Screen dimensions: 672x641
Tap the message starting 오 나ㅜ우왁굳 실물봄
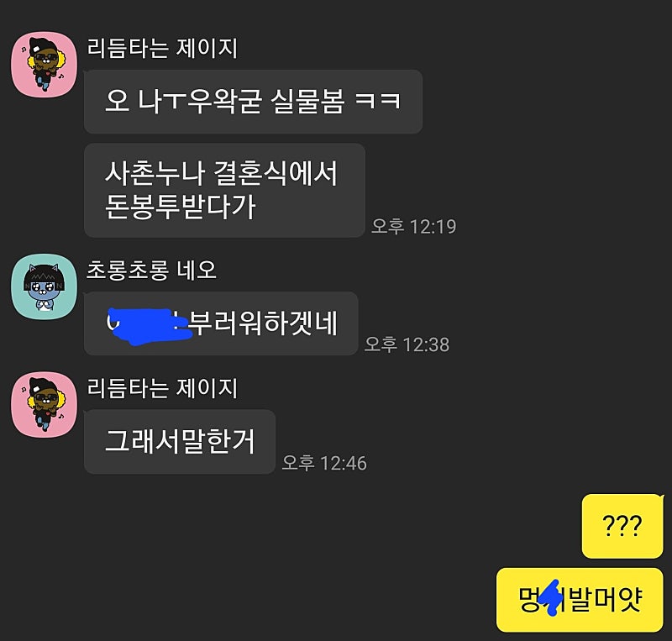click(x=254, y=102)
